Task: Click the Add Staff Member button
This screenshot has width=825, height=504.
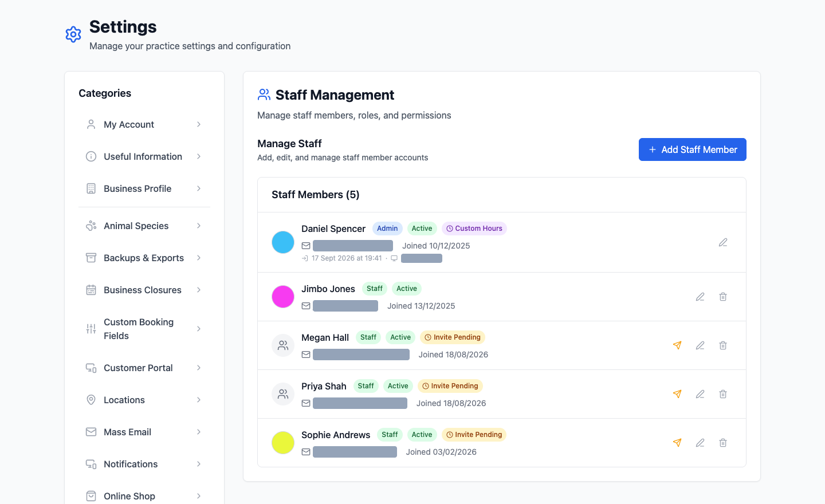Action: pyautogui.click(x=692, y=149)
